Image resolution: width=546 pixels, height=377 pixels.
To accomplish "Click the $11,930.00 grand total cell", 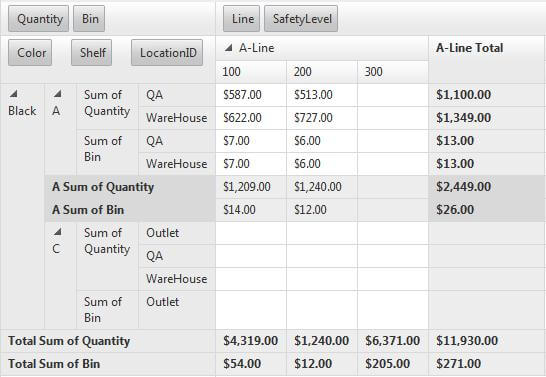I will coord(486,341).
